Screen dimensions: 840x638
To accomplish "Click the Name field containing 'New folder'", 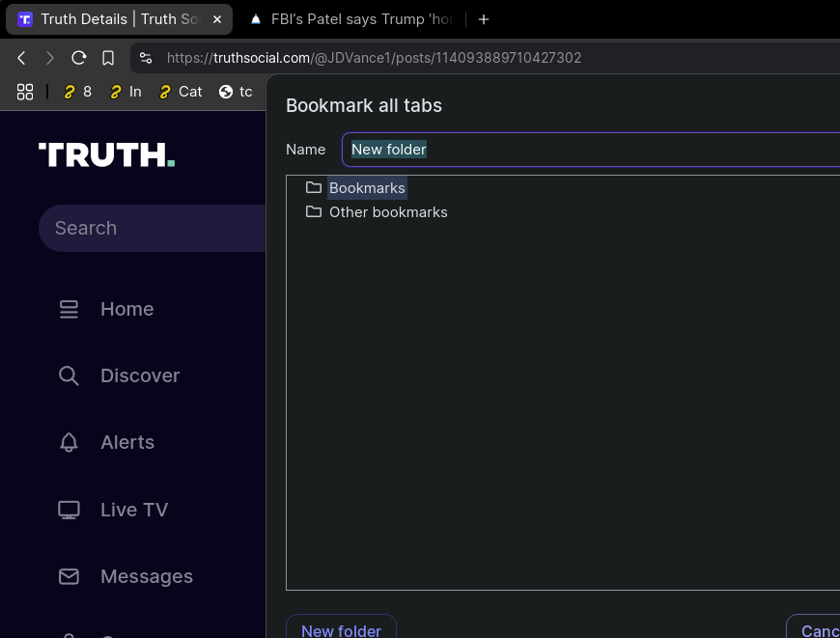I will point(590,150).
